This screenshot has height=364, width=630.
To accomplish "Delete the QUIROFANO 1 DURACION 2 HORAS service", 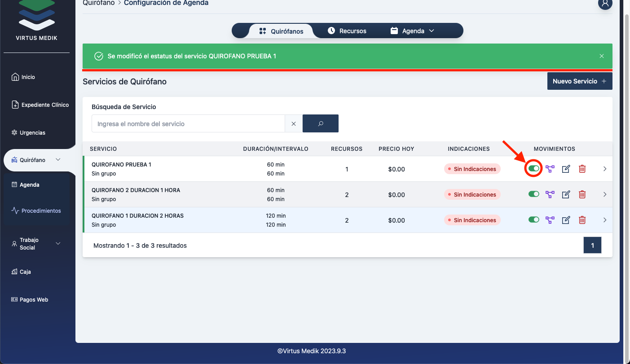I will point(582,220).
